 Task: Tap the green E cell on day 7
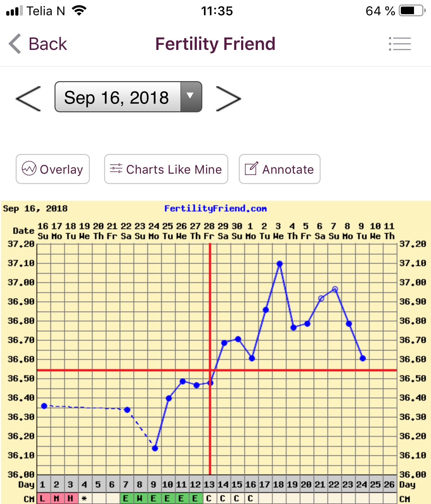pos(126,498)
